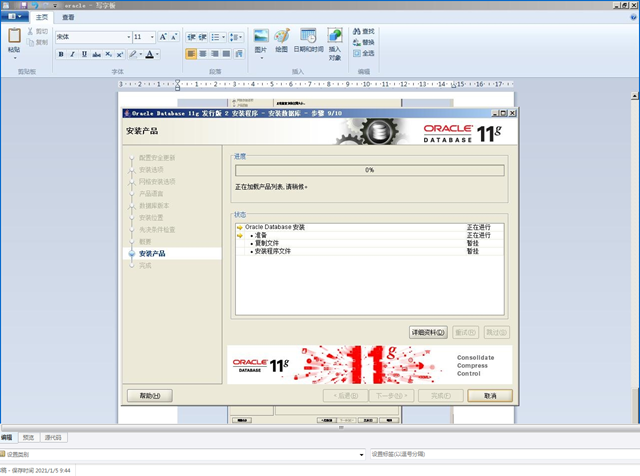The image size is (640, 476).
Task: Click the 0% installation progress bar
Action: [x=369, y=170]
